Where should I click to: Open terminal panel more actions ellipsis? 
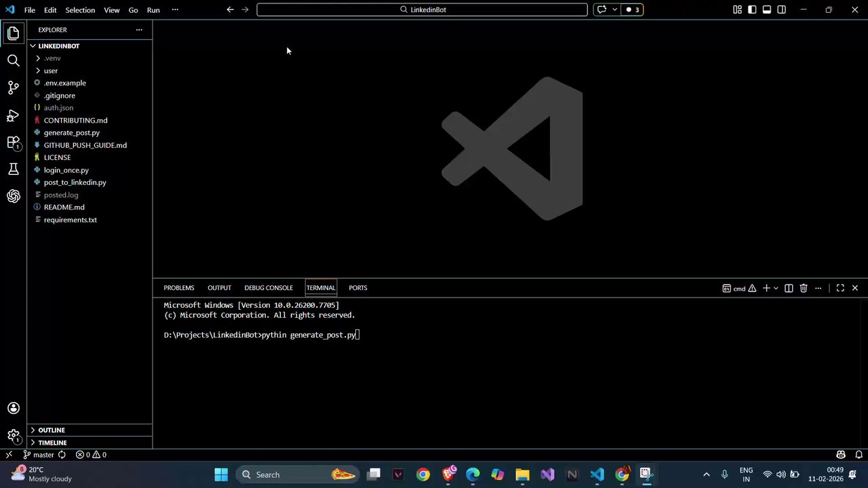click(x=818, y=288)
